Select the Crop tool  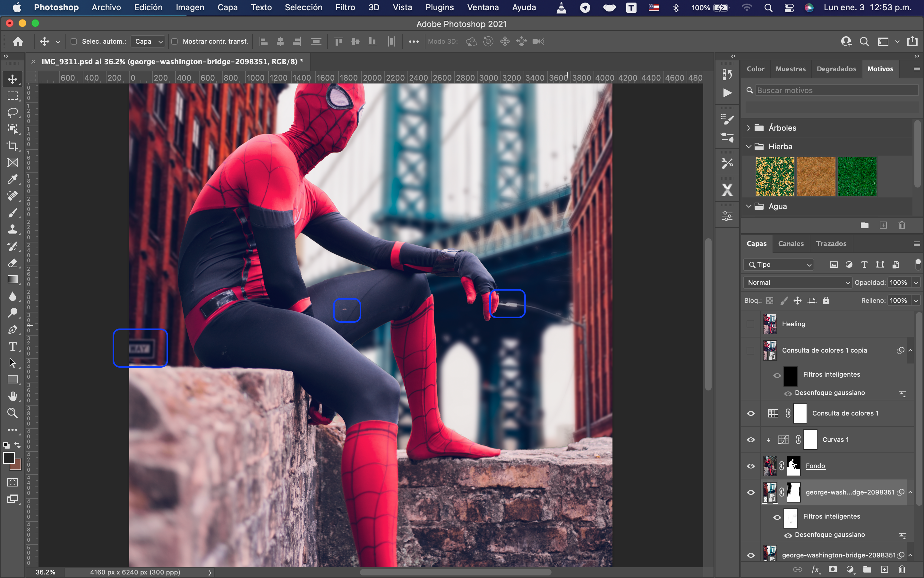13,146
